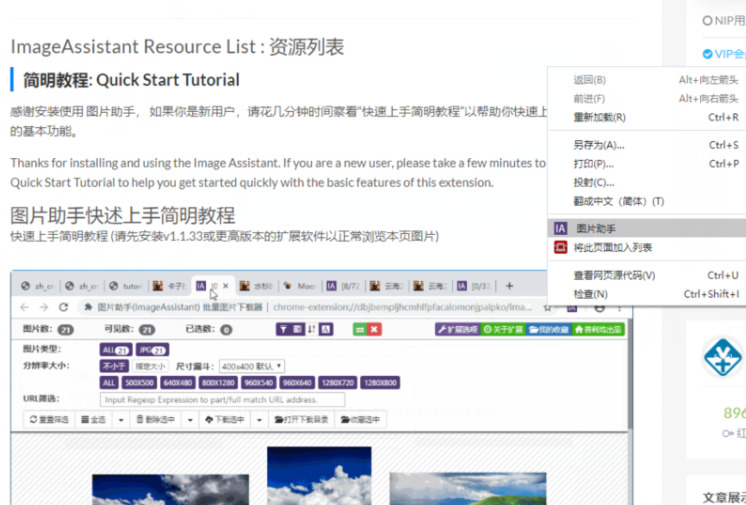Choose 将此页面加入列表 in context menu
This screenshot has width=746, height=505.
647,248
